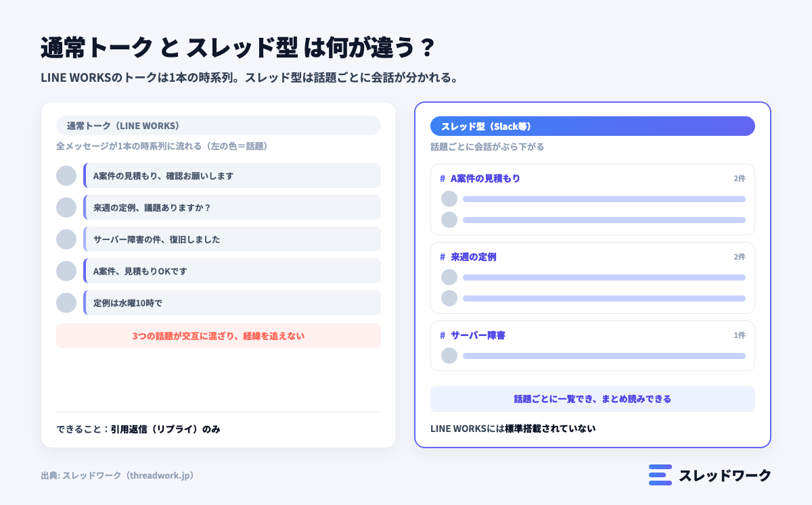Select the スレッド型（Slack等） label pill
The height and width of the screenshot is (505, 812).
click(593, 126)
